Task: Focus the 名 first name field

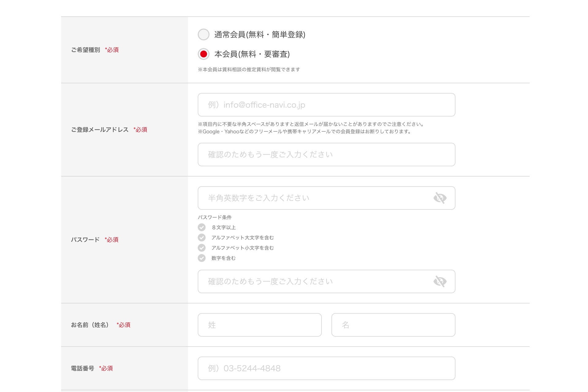Action: click(x=393, y=325)
